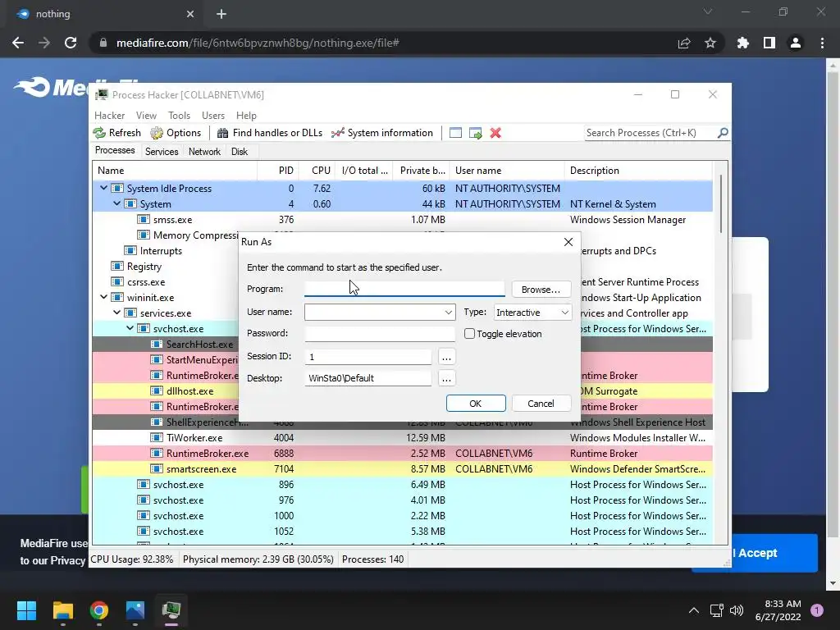Click Browse... in Run As dialog

tap(541, 290)
